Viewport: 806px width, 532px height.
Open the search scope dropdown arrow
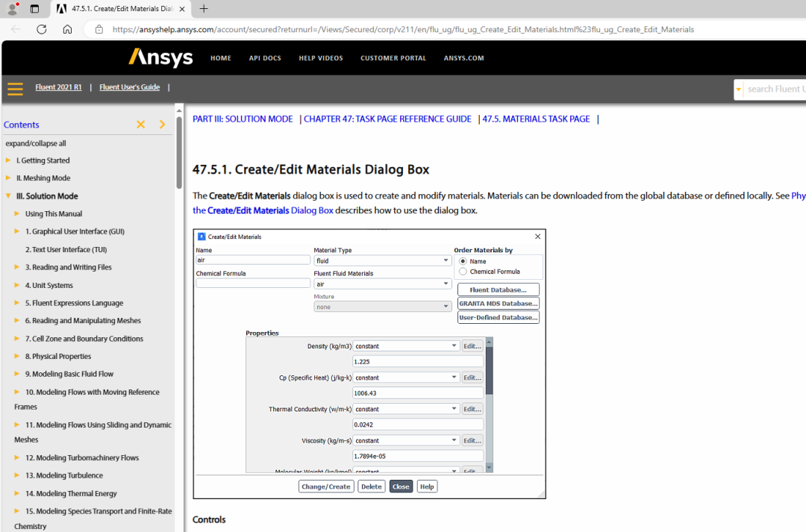point(739,90)
